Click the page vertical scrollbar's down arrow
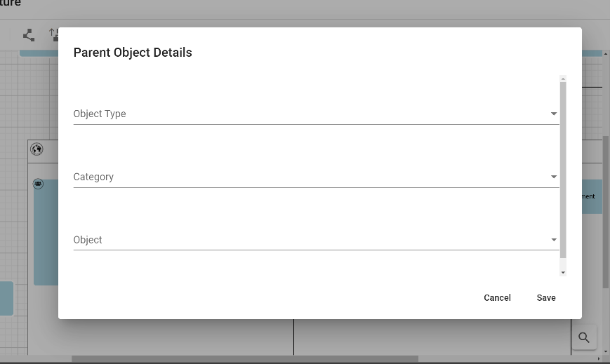 click(x=606, y=350)
